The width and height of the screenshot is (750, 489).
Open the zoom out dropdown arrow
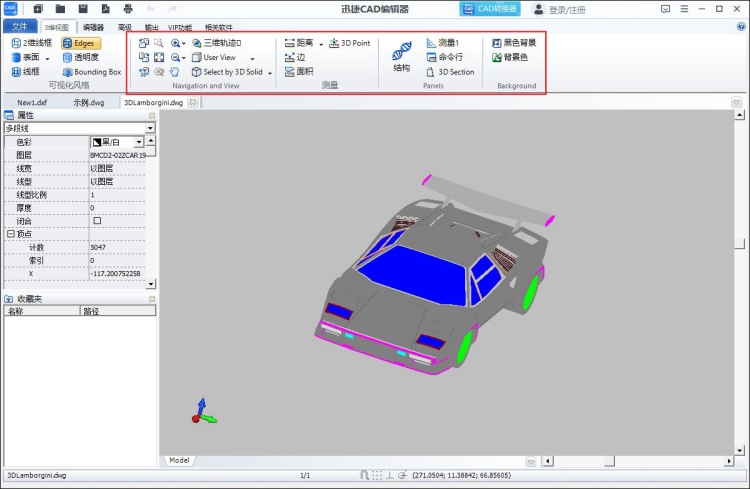[x=184, y=58]
